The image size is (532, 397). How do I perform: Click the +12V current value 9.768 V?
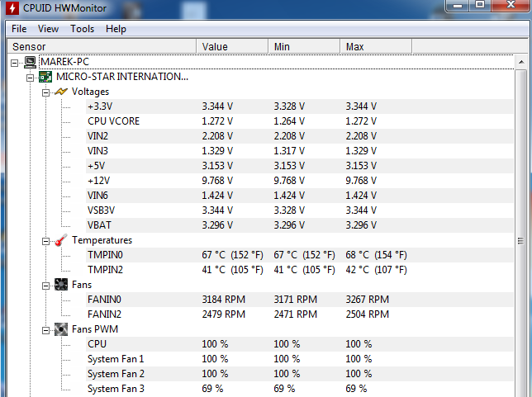pyautogui.click(x=217, y=181)
